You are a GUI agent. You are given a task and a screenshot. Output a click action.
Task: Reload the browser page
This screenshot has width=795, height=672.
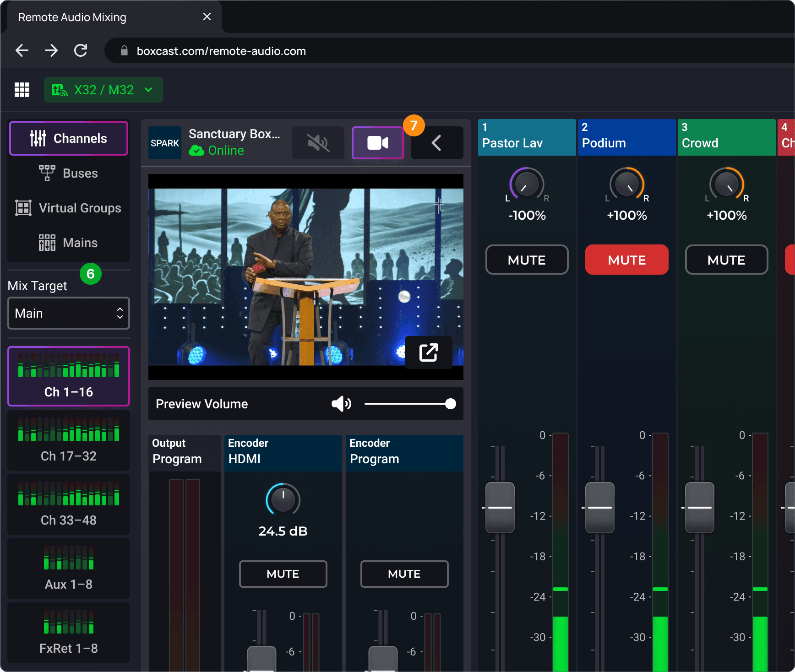coord(81,50)
